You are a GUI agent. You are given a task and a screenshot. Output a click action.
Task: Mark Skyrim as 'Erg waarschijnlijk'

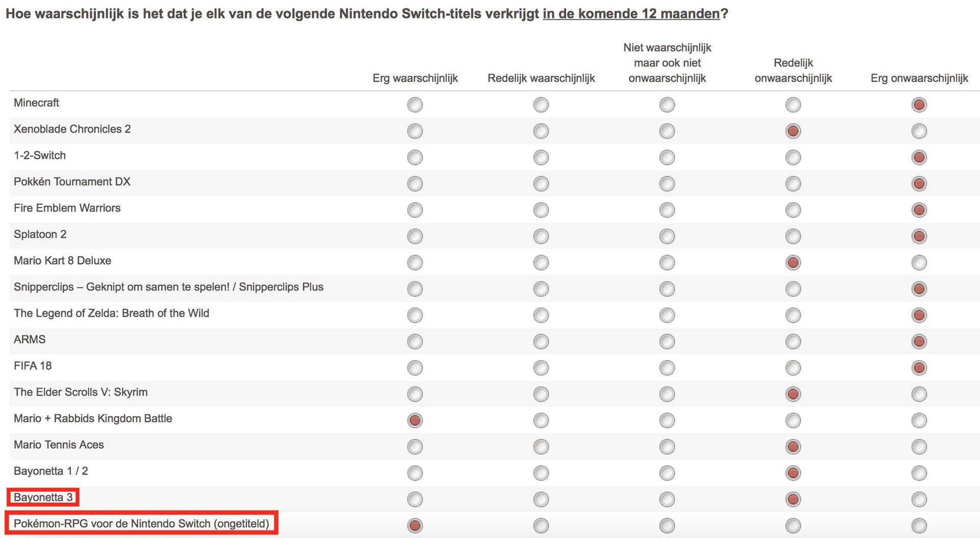pyautogui.click(x=415, y=394)
